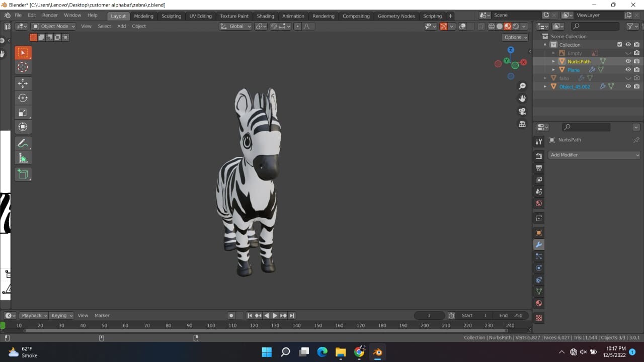
Task: Expand the NurbsPath item in the outliner
Action: 553,61
